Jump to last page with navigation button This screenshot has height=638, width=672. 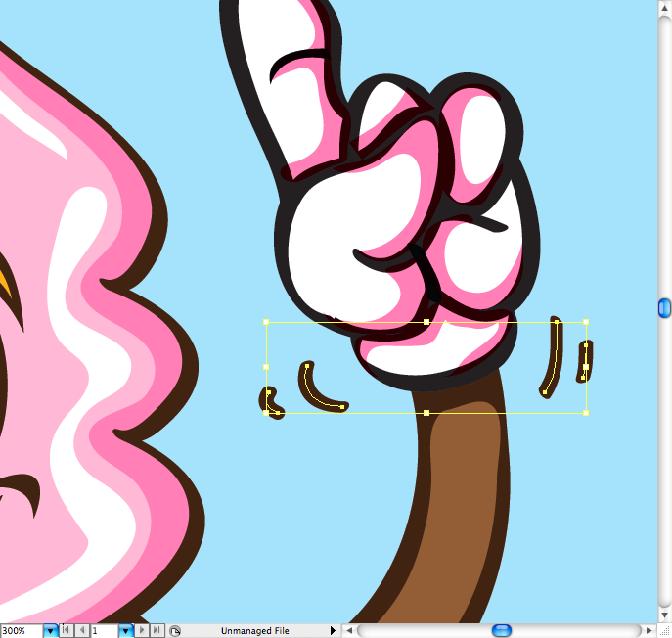tap(157, 631)
